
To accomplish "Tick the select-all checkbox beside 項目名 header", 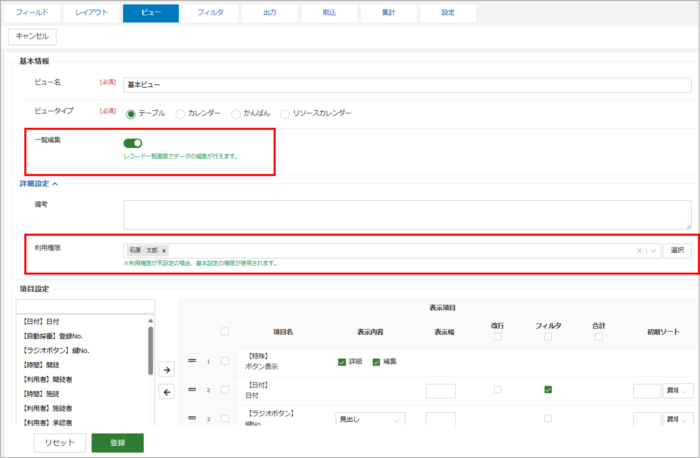I will pyautogui.click(x=225, y=331).
